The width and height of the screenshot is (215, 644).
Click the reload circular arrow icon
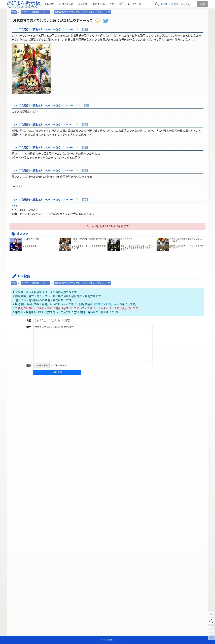pos(211,621)
